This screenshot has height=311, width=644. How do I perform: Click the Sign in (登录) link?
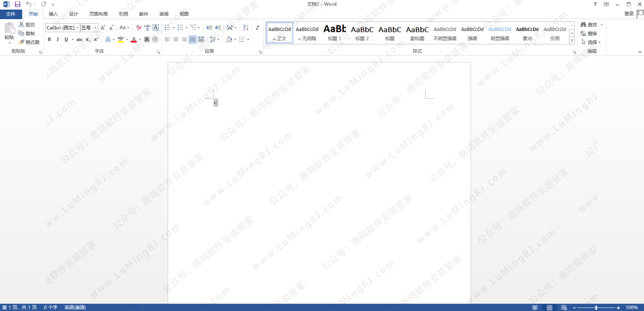pyautogui.click(x=629, y=14)
